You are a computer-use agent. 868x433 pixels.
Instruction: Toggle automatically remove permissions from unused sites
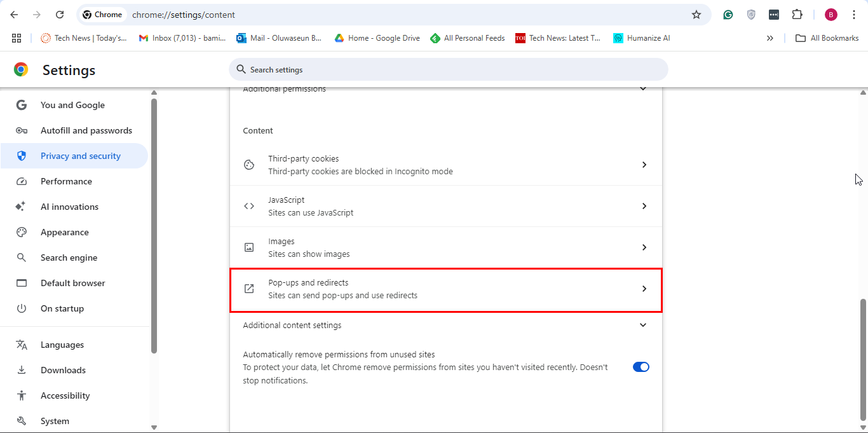[x=641, y=367]
